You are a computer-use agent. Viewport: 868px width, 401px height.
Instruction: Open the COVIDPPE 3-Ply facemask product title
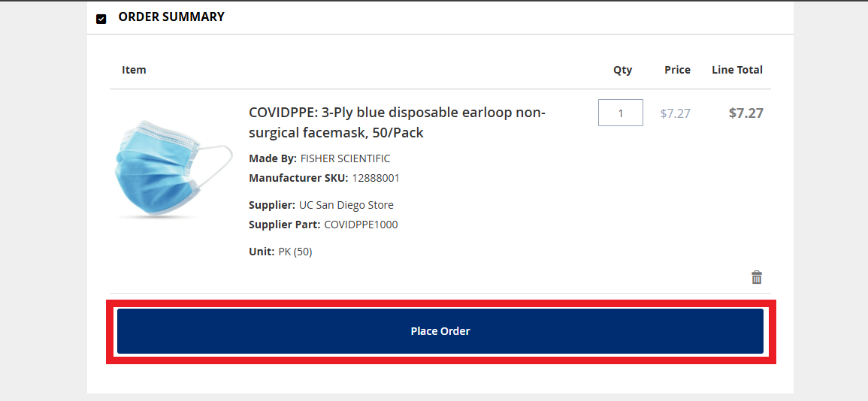(397, 122)
